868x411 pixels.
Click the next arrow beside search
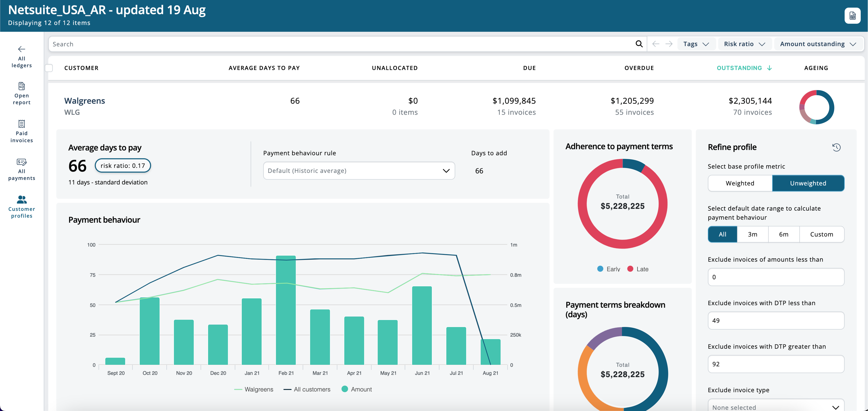tap(669, 44)
